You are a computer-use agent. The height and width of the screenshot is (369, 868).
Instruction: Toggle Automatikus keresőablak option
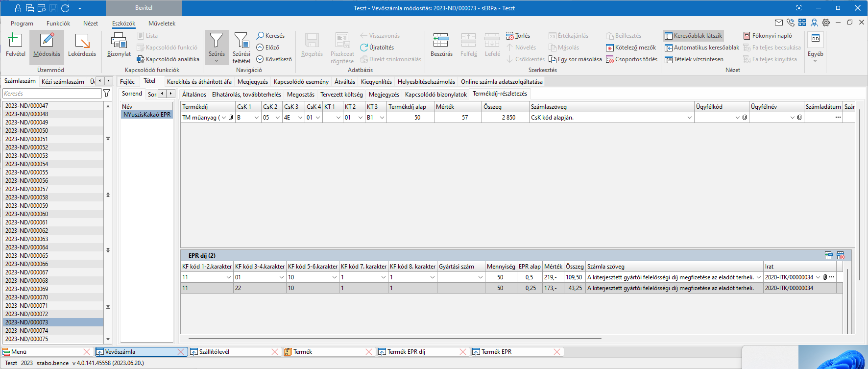coord(701,48)
